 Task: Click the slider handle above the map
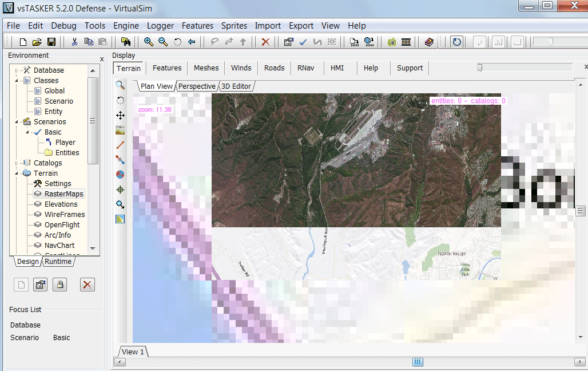480,68
